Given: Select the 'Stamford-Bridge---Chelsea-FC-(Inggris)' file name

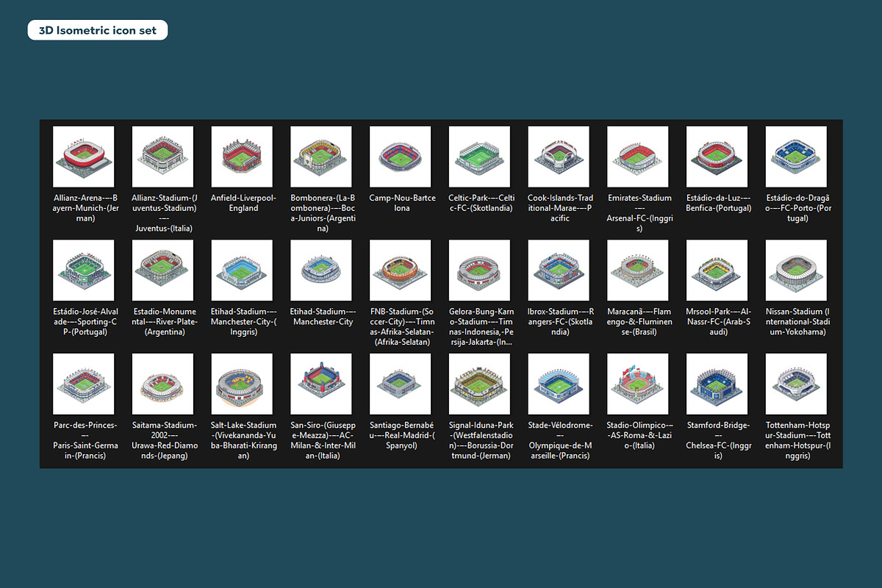Looking at the screenshot, I should click(x=717, y=440).
